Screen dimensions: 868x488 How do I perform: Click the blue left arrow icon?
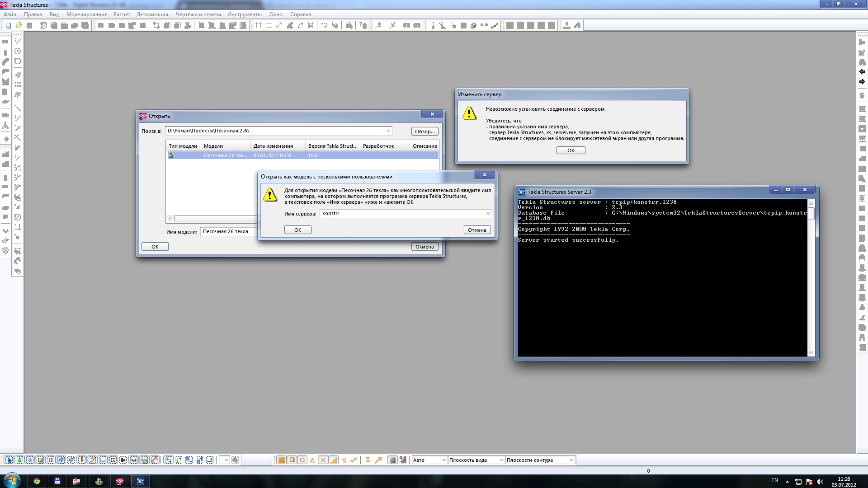click(x=862, y=72)
